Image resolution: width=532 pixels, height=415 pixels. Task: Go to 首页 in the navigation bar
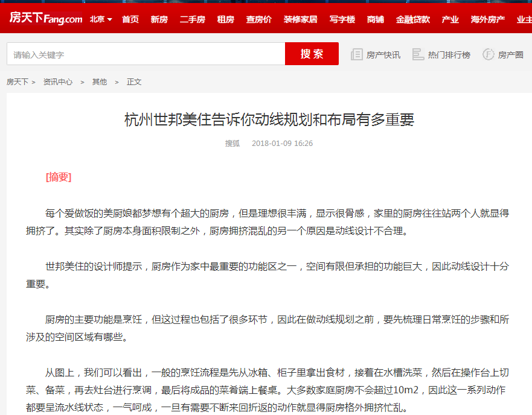click(130, 19)
